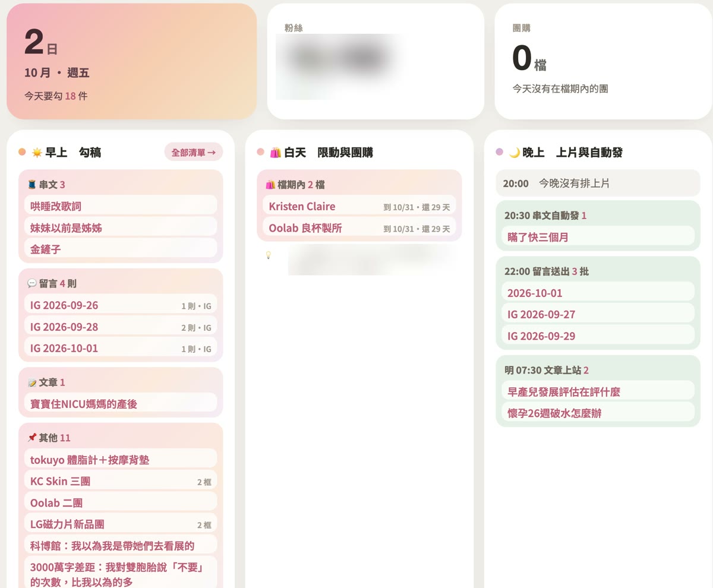Open the 金縫子 thread item
This screenshot has width=713, height=588.
pyautogui.click(x=121, y=249)
